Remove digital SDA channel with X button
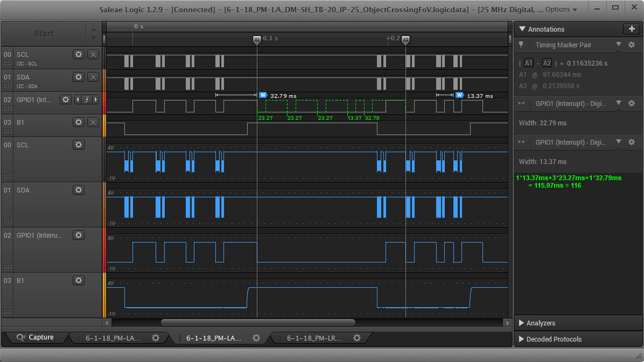The height and width of the screenshot is (362, 644). pyautogui.click(x=93, y=77)
